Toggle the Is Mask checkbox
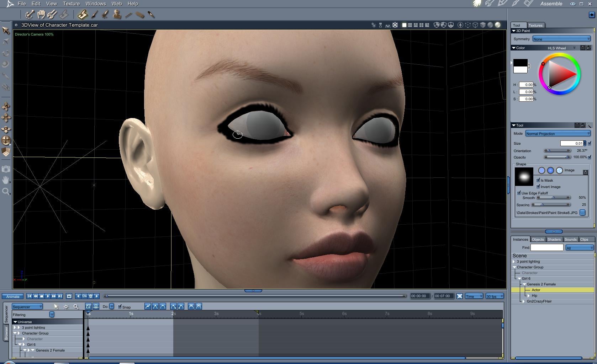The width and height of the screenshot is (597, 364). pos(538,180)
